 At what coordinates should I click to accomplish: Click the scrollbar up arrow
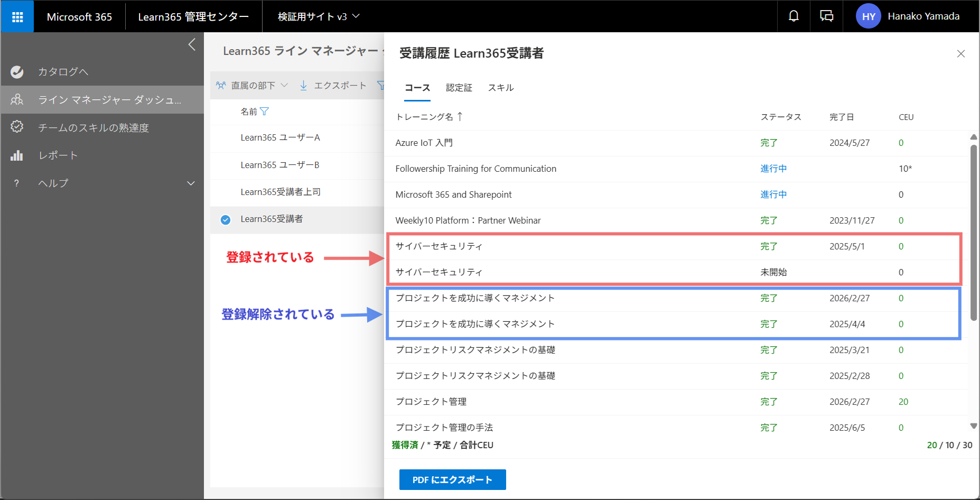pyautogui.click(x=974, y=137)
